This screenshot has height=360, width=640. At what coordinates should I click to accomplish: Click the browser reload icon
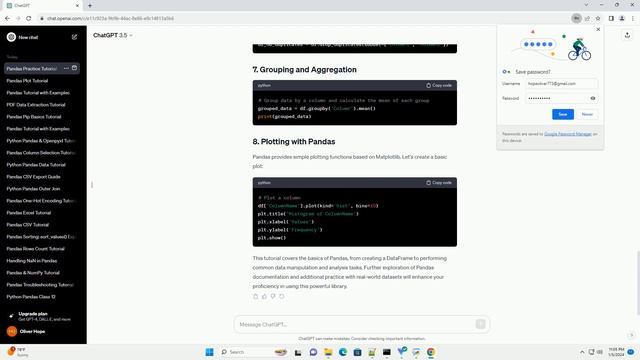pyautogui.click(x=29, y=18)
